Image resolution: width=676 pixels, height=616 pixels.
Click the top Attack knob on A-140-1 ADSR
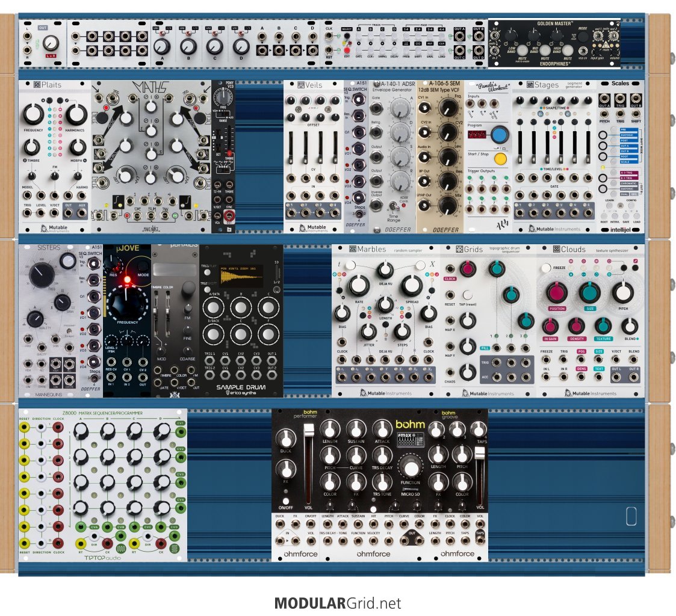(400, 108)
